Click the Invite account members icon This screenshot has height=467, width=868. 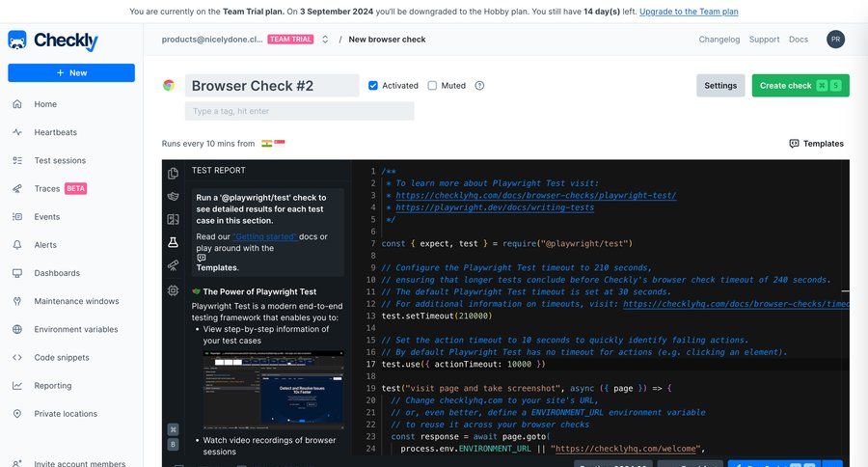point(17,463)
